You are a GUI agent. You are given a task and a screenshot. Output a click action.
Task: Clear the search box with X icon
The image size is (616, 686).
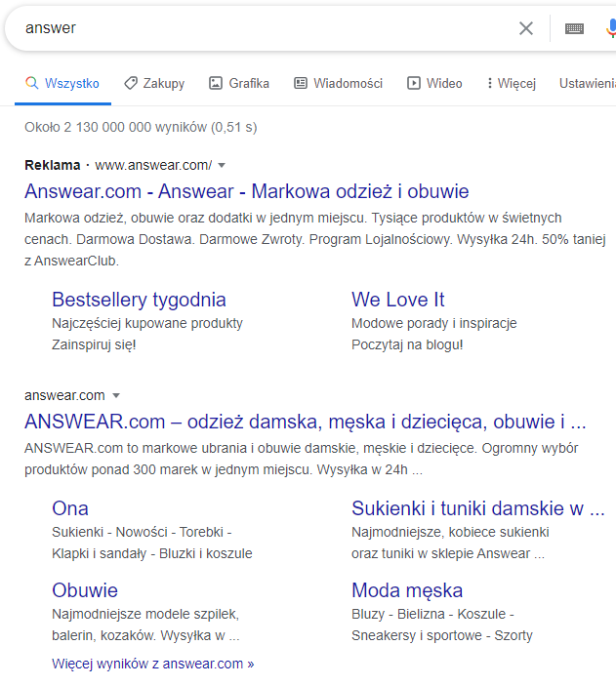click(526, 28)
